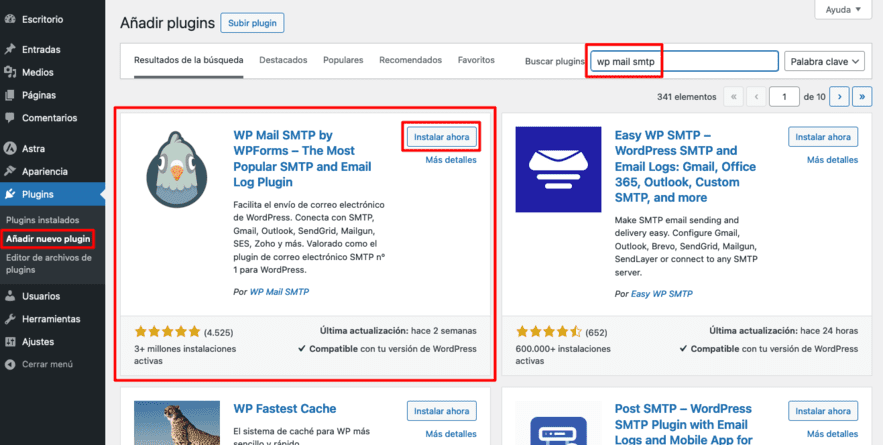
Task: Open Escritorio dashboard icon
Action: coord(10,19)
